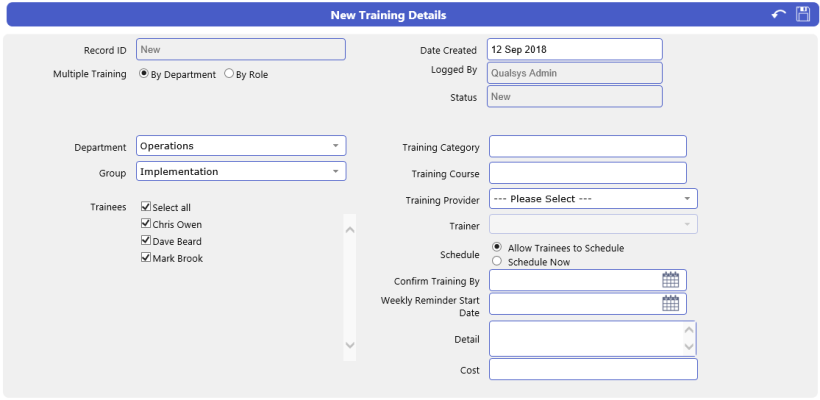Select the By Department radio button
Viewport: 820px width, 400px height.
[x=143, y=74]
